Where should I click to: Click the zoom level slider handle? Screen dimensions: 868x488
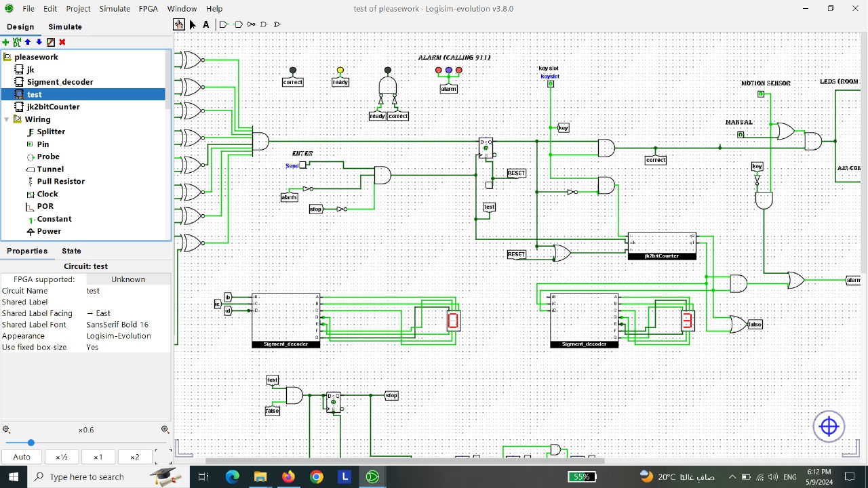tap(31, 443)
